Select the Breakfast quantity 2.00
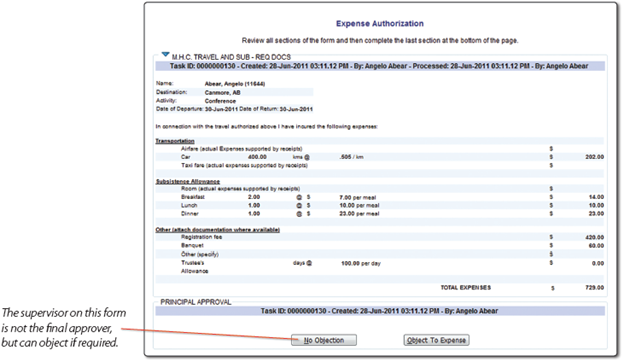The image size is (624, 362). (x=254, y=197)
